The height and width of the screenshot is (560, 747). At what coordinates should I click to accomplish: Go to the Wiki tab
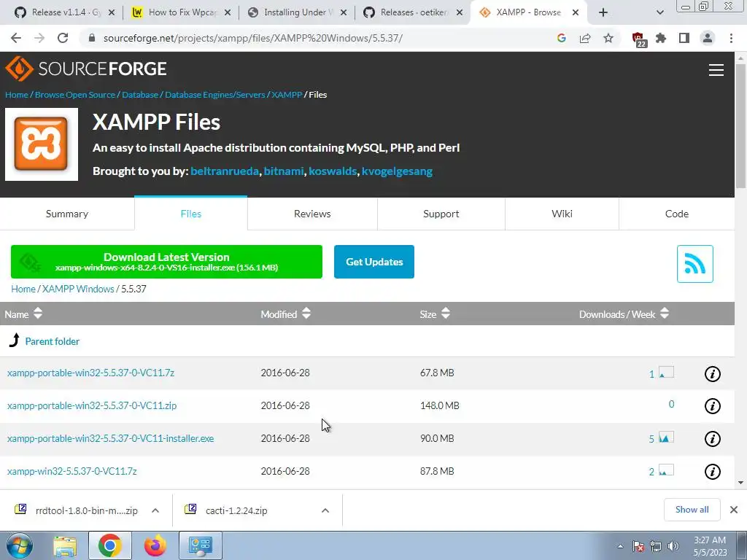pyautogui.click(x=562, y=214)
